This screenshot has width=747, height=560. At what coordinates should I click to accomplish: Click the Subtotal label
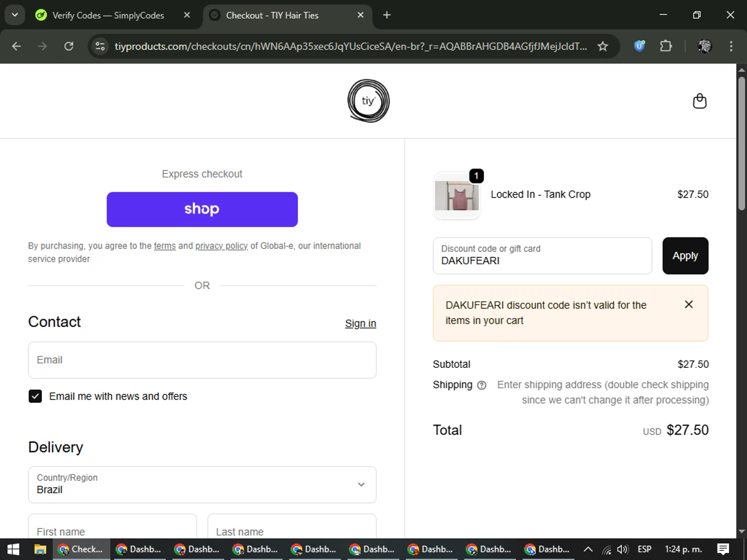pyautogui.click(x=452, y=364)
